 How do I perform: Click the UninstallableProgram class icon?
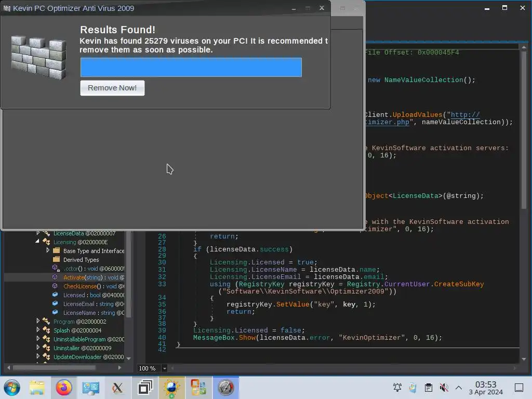[46, 339]
